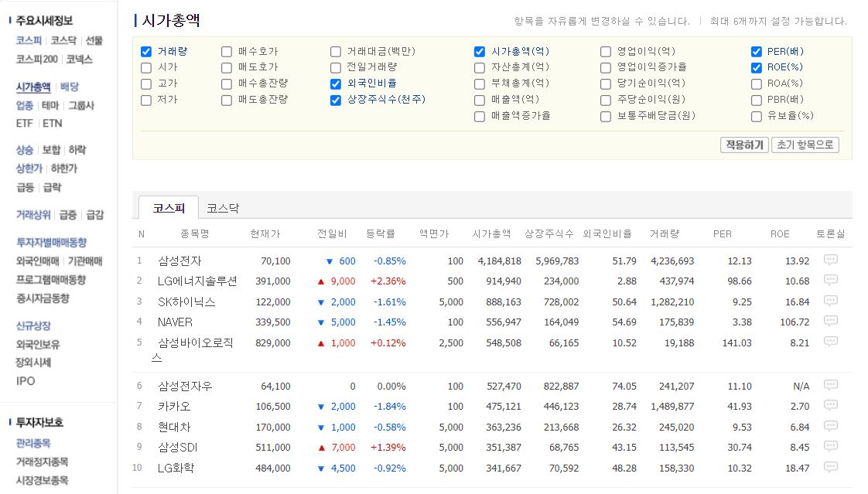Uncheck the 상장주식수(천주) checkbox
The width and height of the screenshot is (868, 494).
[x=336, y=101]
